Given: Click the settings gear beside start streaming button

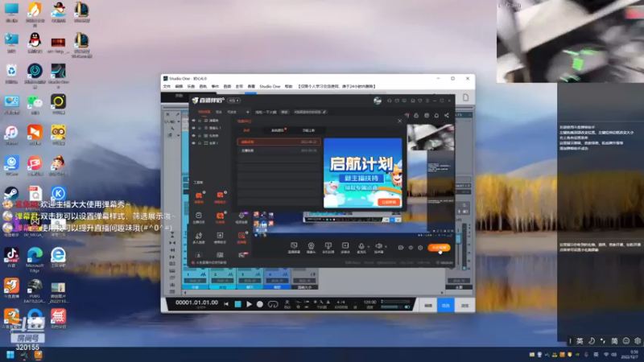Looking at the screenshot, I should [x=420, y=248].
